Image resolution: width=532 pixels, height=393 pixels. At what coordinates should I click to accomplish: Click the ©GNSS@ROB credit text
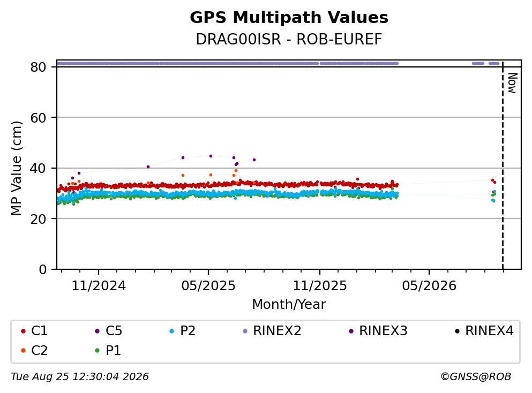point(476,377)
